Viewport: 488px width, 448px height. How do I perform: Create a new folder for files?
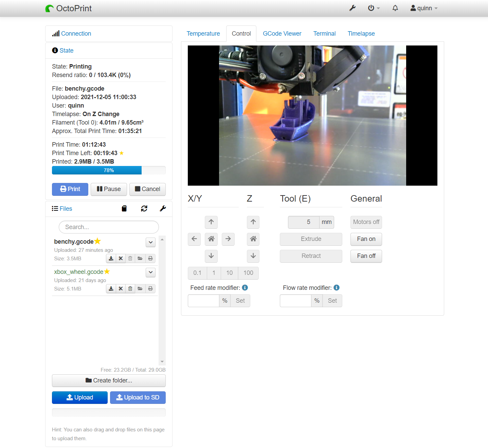coord(109,380)
